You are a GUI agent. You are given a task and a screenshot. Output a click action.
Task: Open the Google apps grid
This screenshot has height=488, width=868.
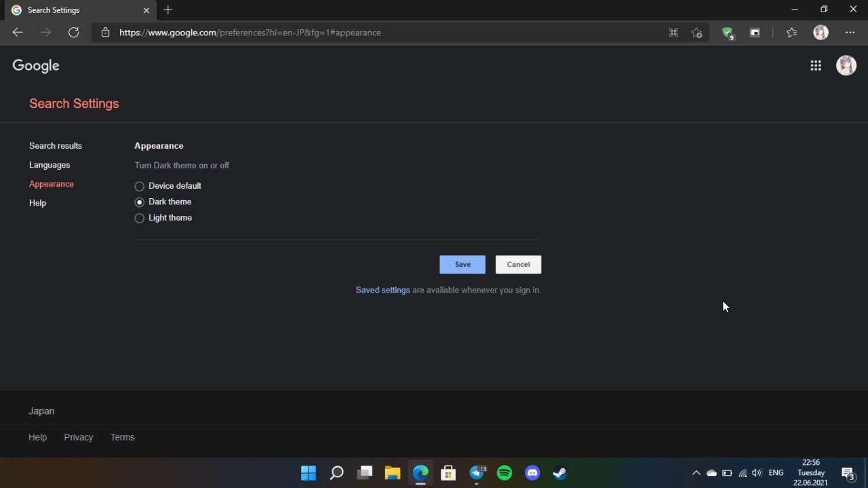(x=816, y=65)
